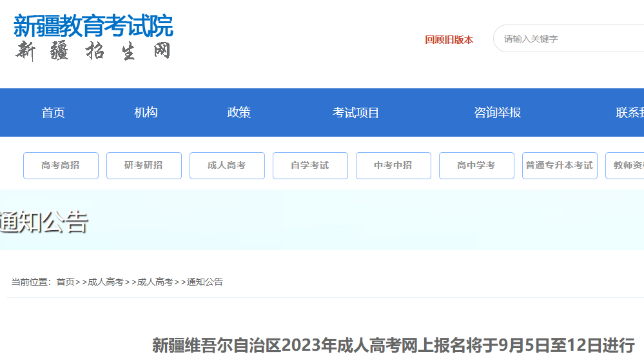The height and width of the screenshot is (363, 644).
Task: Click the 2023年成人高考网上报名 article title
Action: tap(393, 346)
